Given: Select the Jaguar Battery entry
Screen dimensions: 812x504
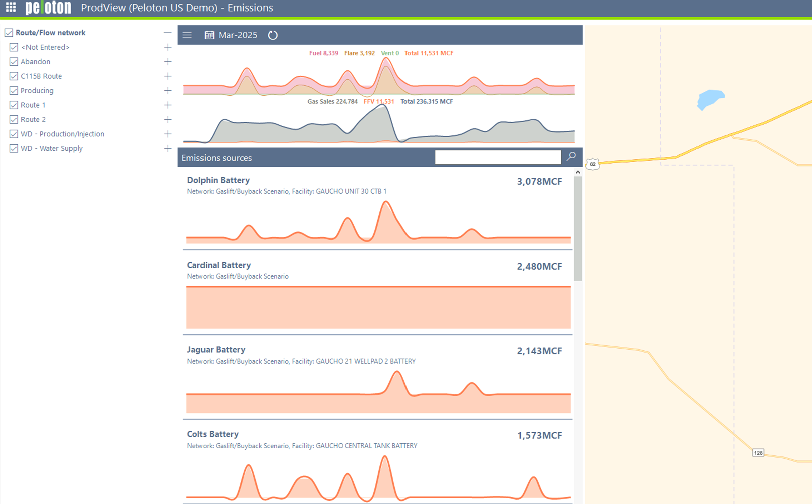Looking at the screenshot, I should (x=216, y=349).
